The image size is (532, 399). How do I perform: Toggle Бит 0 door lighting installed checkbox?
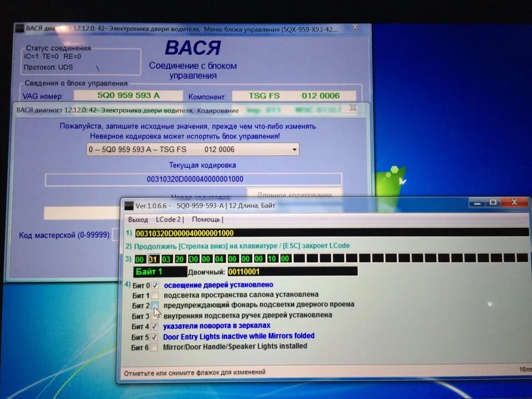point(155,285)
